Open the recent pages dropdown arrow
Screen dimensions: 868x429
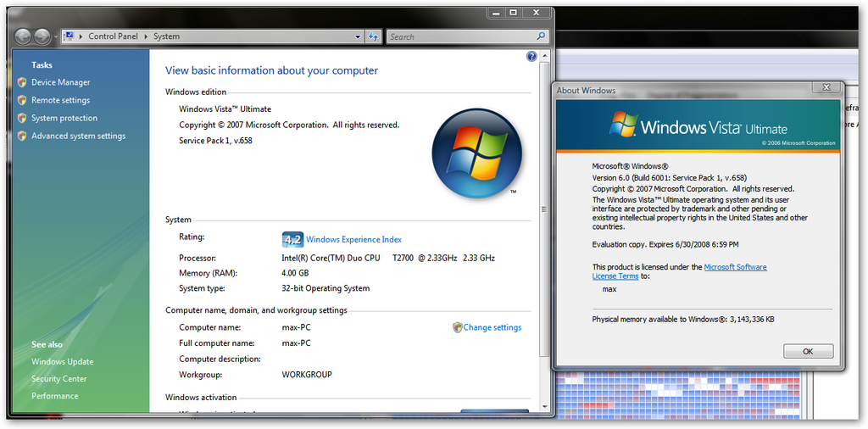tap(56, 36)
